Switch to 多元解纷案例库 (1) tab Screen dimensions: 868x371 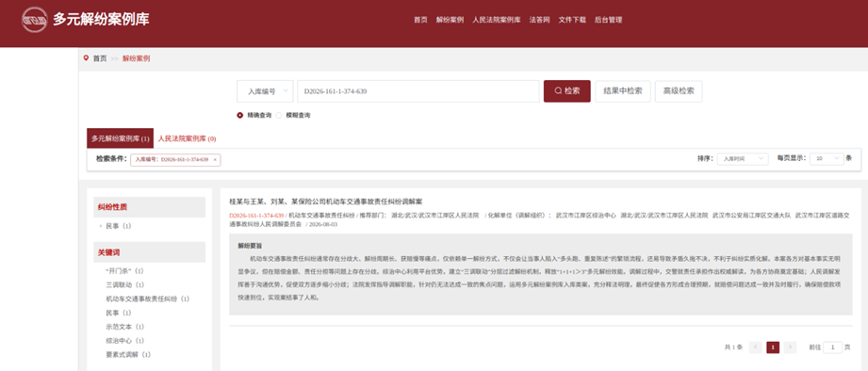click(x=120, y=138)
